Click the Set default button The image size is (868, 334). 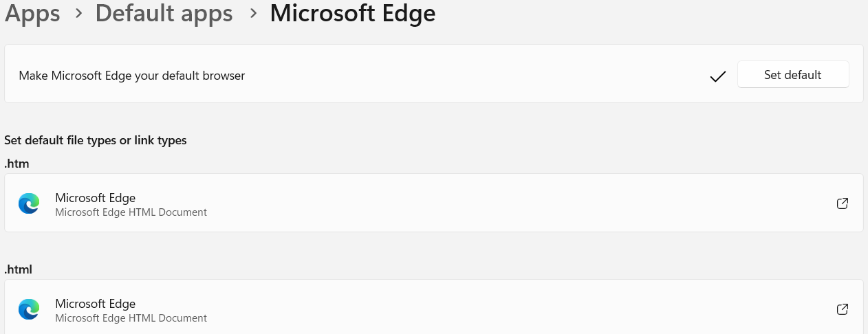pos(793,75)
